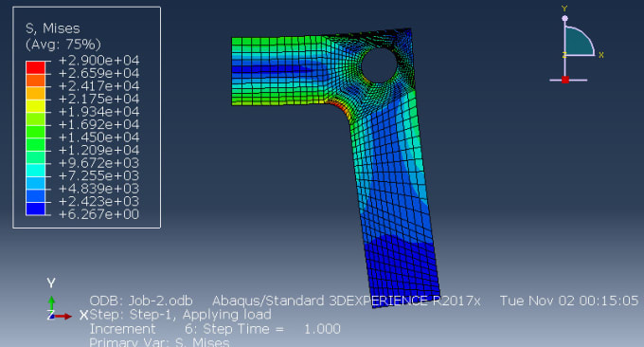Click the circular hole in the bracket
Screen dimensions: 644x347
(379, 65)
